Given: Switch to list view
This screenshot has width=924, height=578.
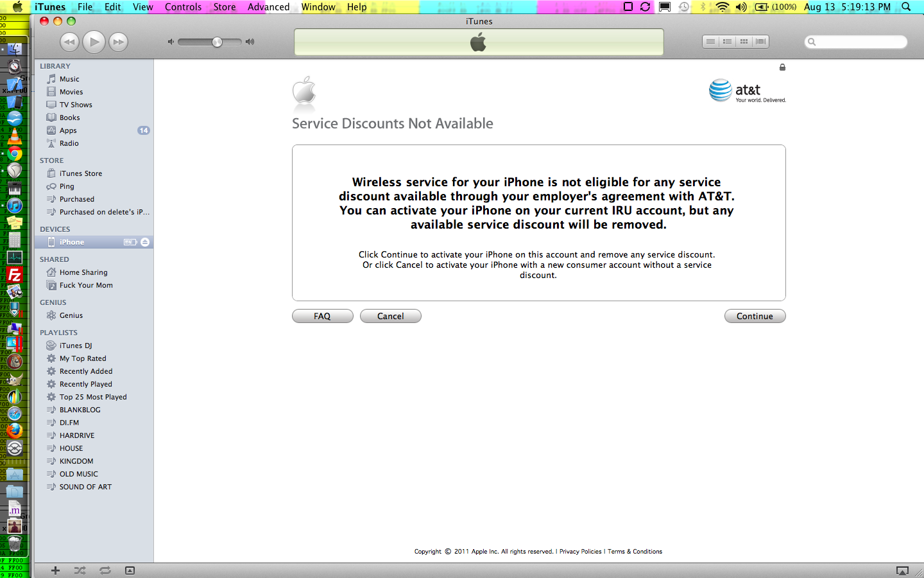Looking at the screenshot, I should point(710,42).
